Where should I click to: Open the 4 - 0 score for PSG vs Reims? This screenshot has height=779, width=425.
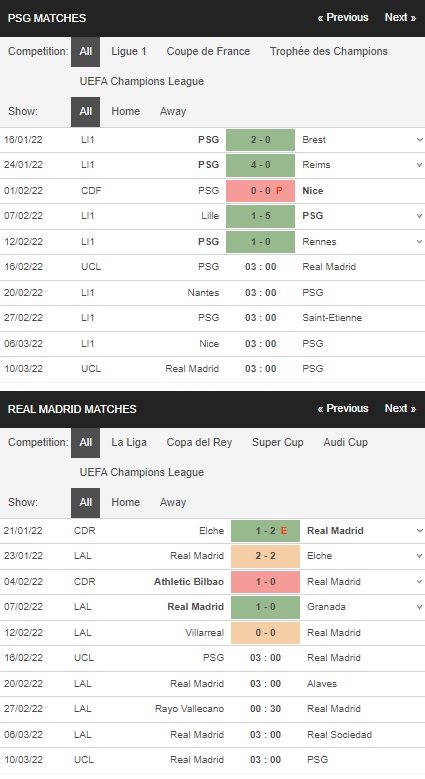pos(260,165)
